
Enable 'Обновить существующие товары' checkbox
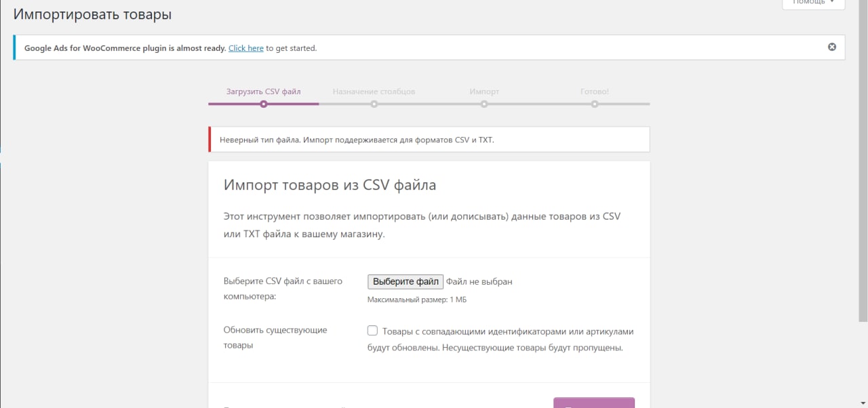372,331
